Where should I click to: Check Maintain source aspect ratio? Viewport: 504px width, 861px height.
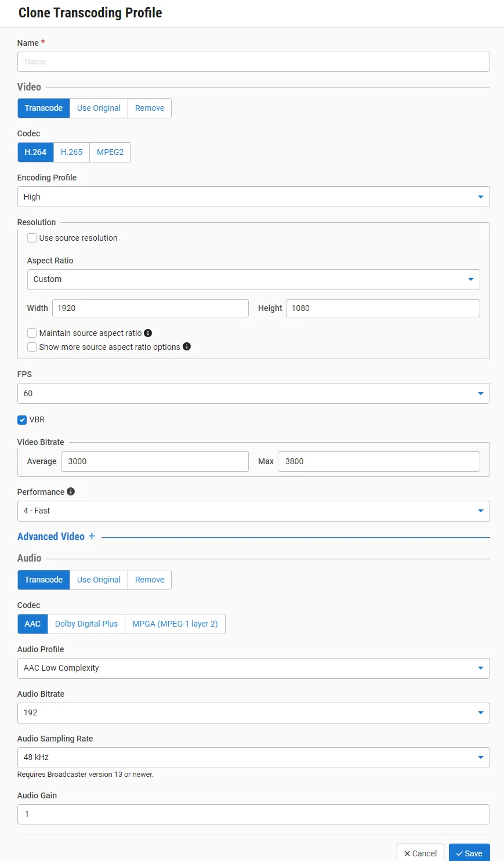click(x=32, y=333)
